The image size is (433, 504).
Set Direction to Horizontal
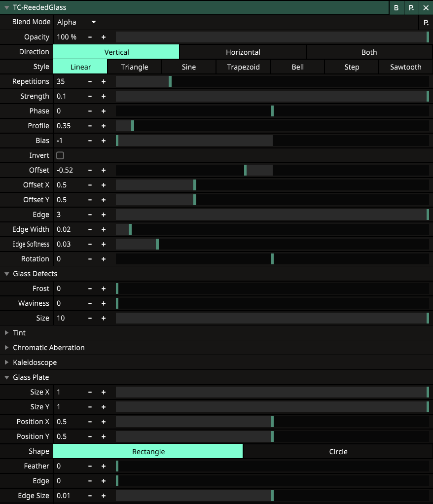243,52
